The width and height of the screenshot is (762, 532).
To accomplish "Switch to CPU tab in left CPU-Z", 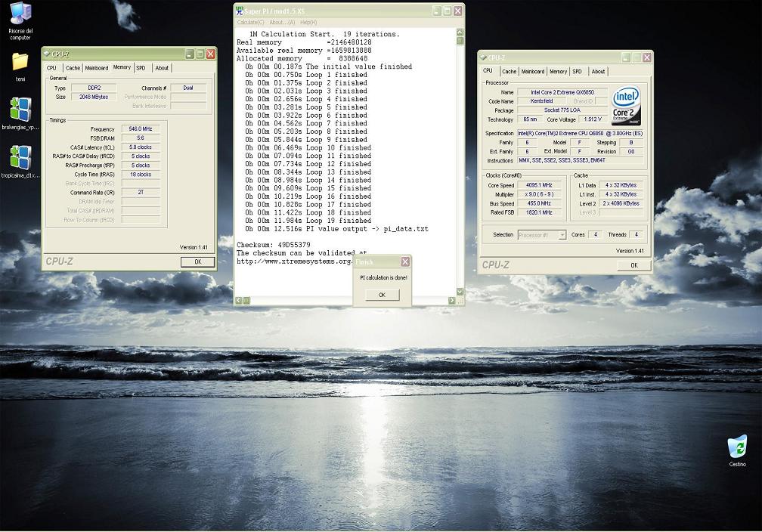I will (x=52, y=68).
